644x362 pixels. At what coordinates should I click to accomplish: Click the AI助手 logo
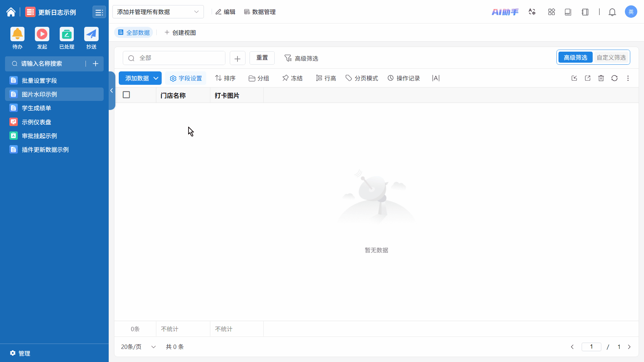505,12
